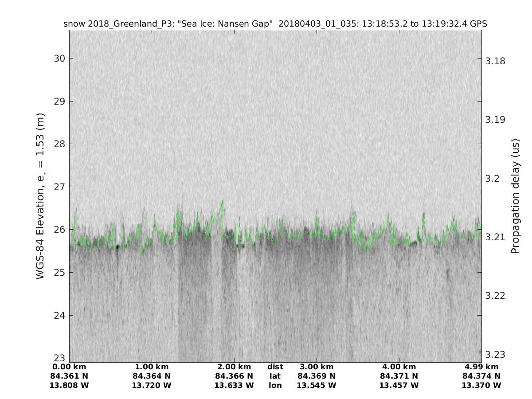Select the latitude value 84.369 N
Screen dimensions: 532x399
point(317,376)
